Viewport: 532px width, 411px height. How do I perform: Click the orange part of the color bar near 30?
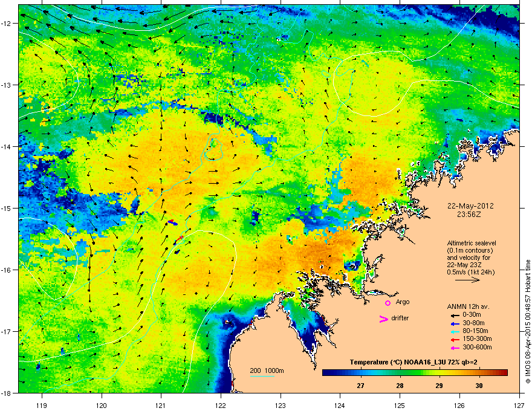click(479, 373)
